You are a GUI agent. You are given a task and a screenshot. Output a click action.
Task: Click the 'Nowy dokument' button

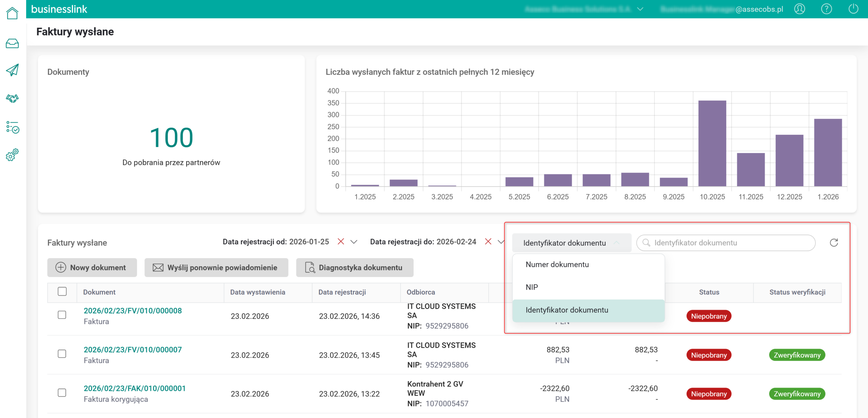pos(92,268)
